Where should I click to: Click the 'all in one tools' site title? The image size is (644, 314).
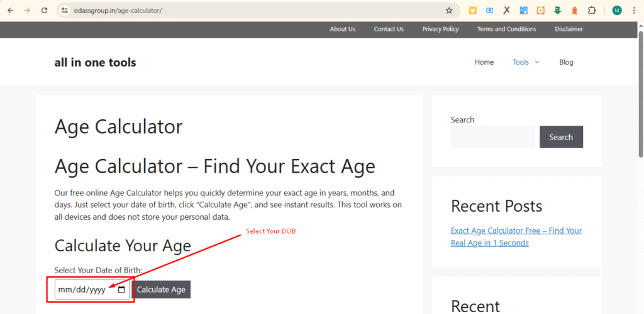coord(96,62)
